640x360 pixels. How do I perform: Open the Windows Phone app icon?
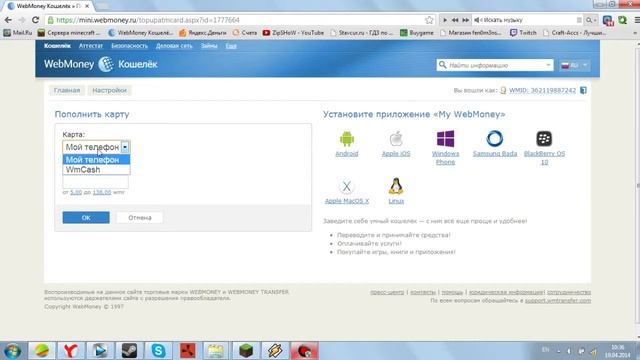[x=445, y=139]
